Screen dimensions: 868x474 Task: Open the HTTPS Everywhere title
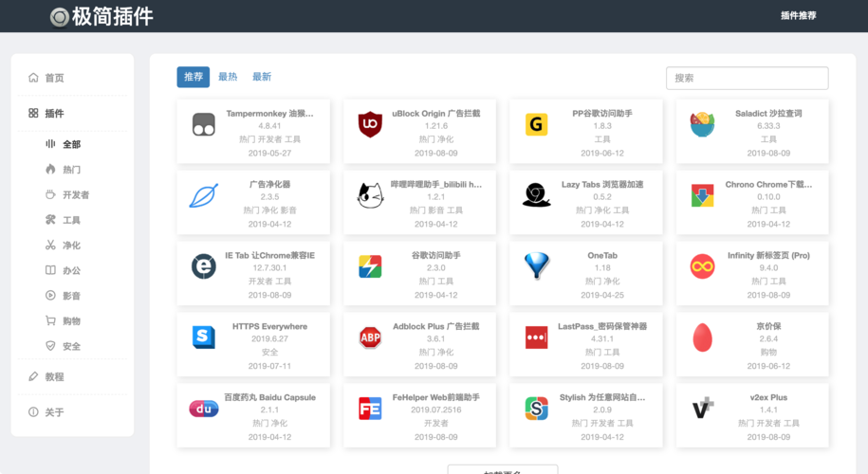point(269,326)
